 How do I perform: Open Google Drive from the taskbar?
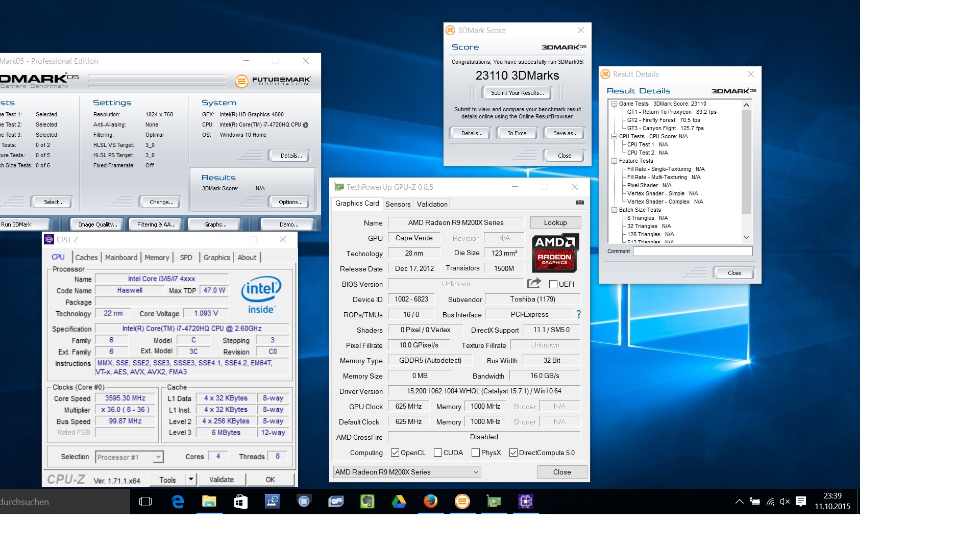point(399,502)
